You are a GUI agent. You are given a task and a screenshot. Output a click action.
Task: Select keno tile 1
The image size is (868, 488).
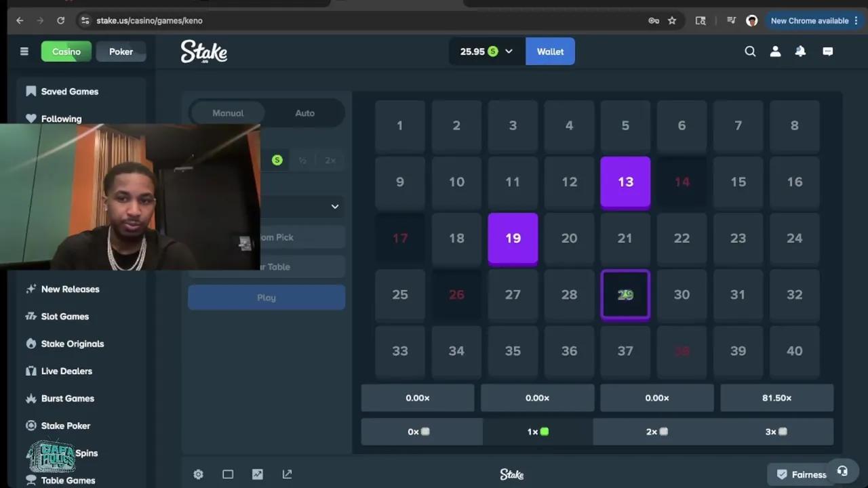point(400,125)
